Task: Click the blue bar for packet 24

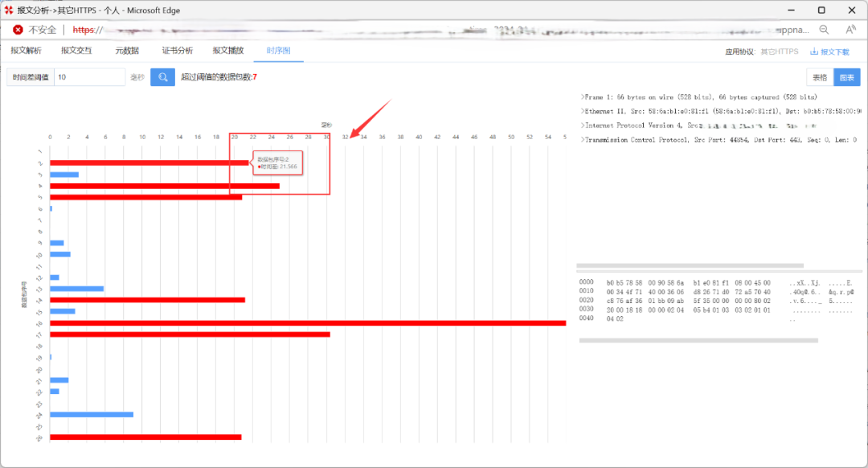Action: coord(92,414)
